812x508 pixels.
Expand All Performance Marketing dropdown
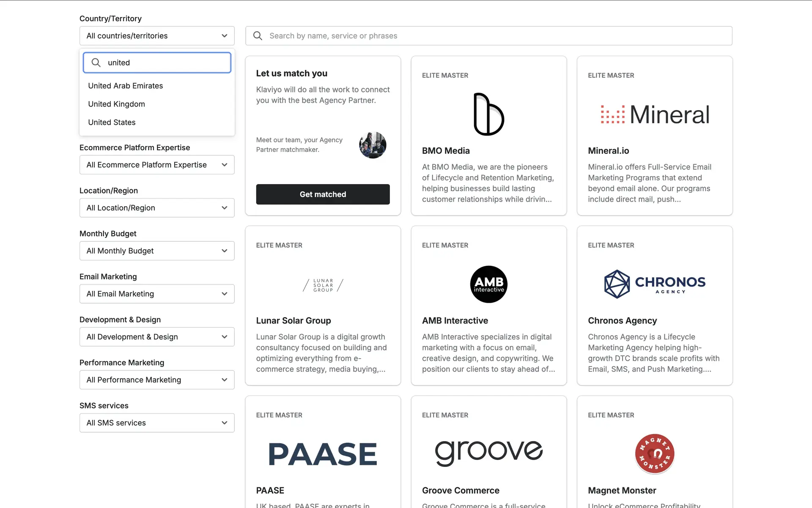click(157, 380)
